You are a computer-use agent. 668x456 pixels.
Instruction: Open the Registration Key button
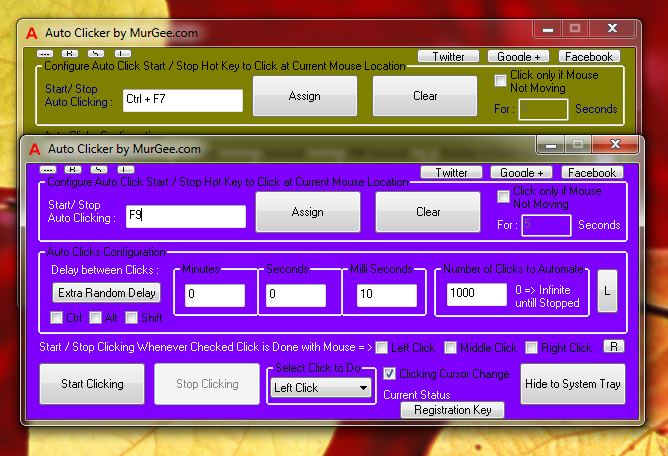[453, 410]
